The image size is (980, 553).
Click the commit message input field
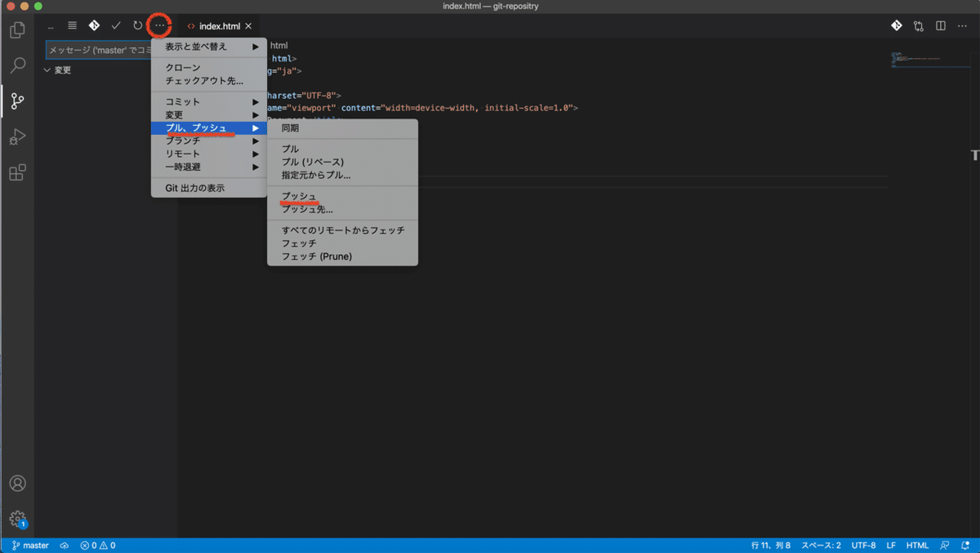pos(98,51)
